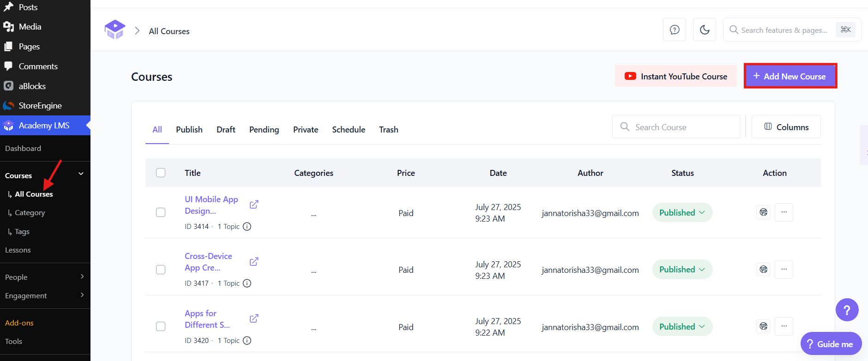The image size is (868, 361).
Task: Open Lessons in sidebar
Action: point(18,250)
